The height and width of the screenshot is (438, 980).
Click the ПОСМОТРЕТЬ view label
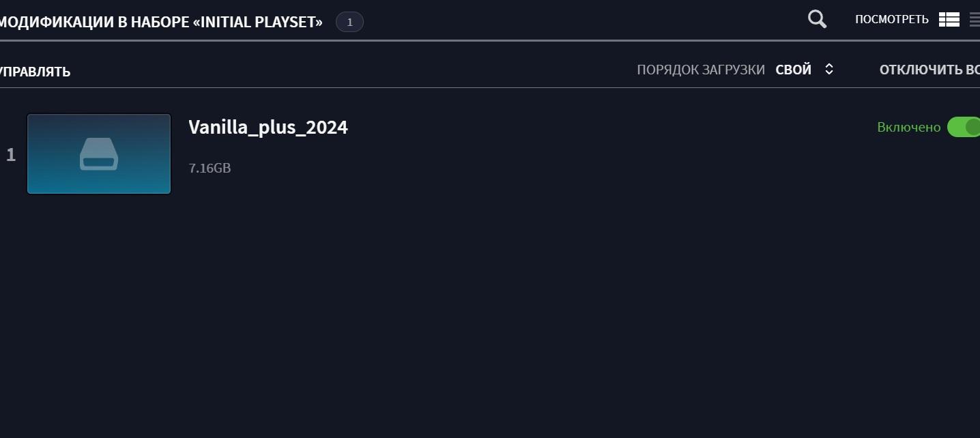pos(891,20)
